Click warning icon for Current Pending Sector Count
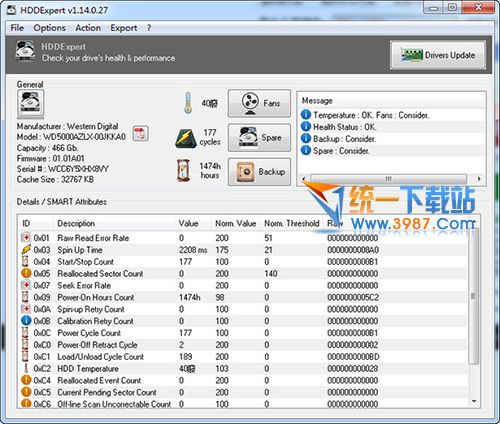Viewport: 500px width, 424px height. [26, 392]
